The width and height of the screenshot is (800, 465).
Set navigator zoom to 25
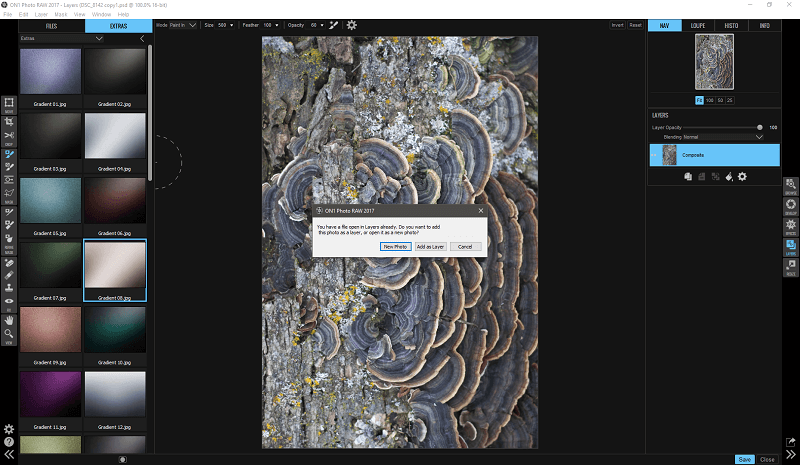(730, 100)
